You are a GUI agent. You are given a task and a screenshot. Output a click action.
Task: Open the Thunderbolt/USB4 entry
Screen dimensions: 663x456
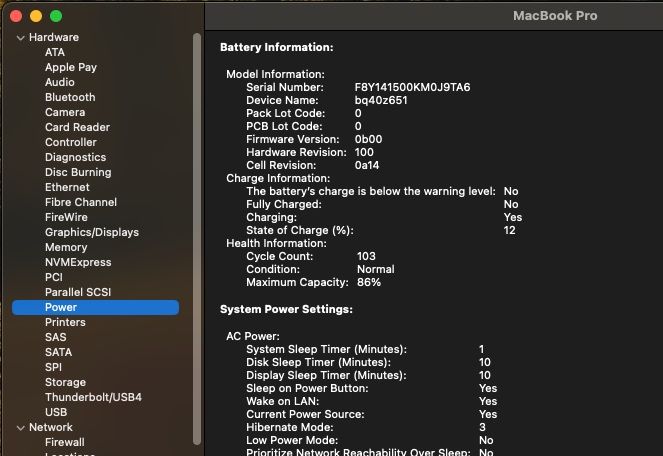93,397
